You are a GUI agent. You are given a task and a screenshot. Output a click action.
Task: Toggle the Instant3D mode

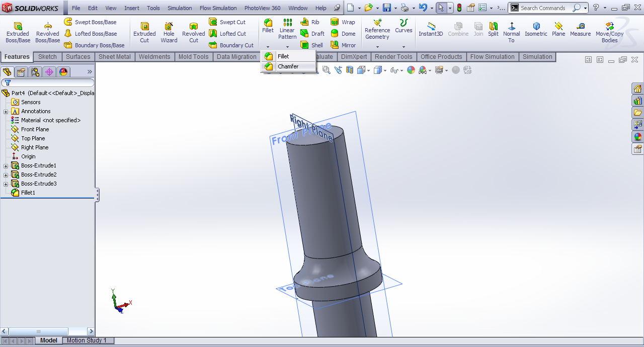click(431, 30)
